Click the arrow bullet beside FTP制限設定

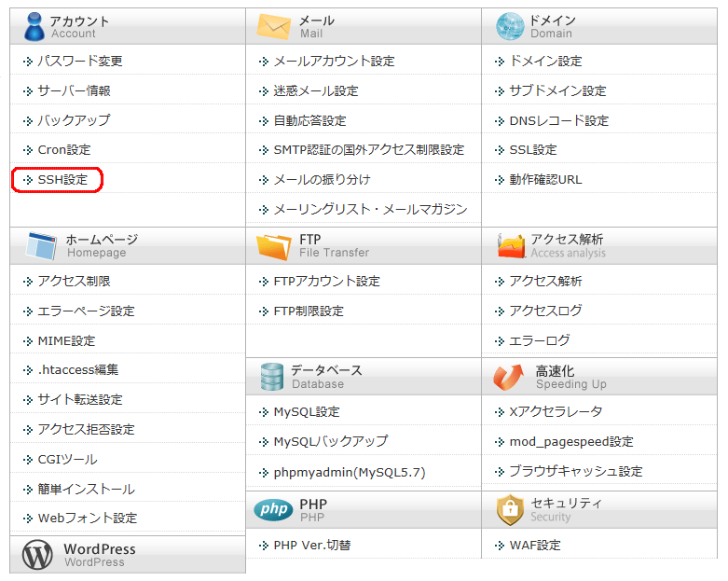click(x=264, y=311)
